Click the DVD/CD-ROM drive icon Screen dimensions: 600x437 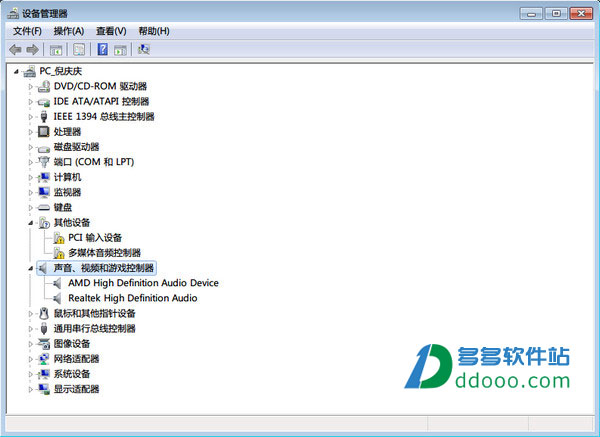coord(44,86)
